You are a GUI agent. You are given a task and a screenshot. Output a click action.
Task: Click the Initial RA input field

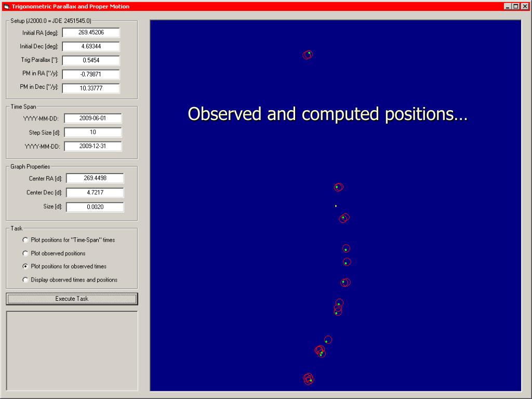tap(91, 33)
